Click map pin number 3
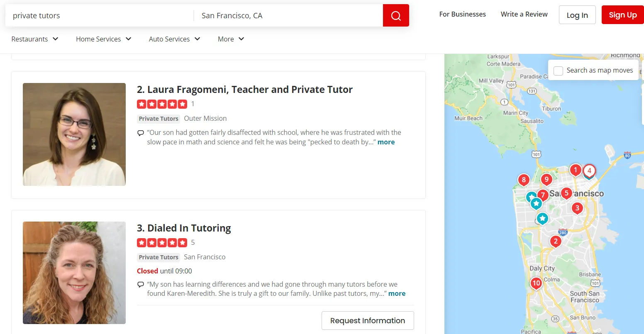 click(x=577, y=208)
